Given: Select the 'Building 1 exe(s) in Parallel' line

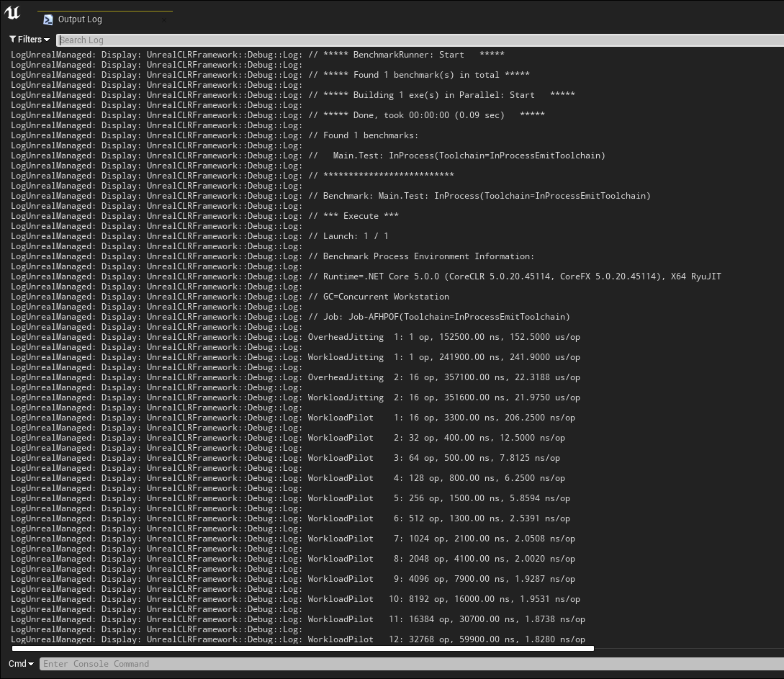Looking at the screenshot, I should click(x=293, y=95).
